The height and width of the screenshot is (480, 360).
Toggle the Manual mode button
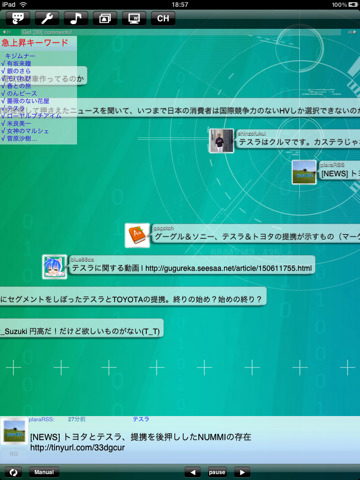44,472
